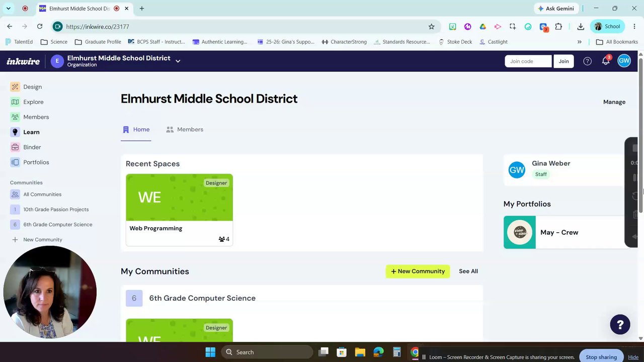Expand the hidden bookmarks overflow chevron
The height and width of the screenshot is (362, 644).
[x=579, y=42]
